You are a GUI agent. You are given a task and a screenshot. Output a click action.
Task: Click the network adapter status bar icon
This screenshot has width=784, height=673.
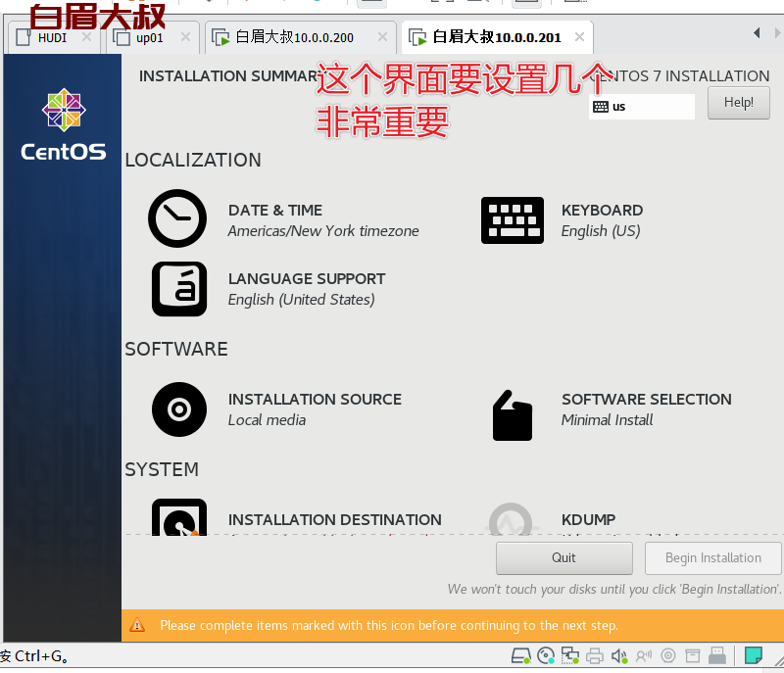click(570, 655)
